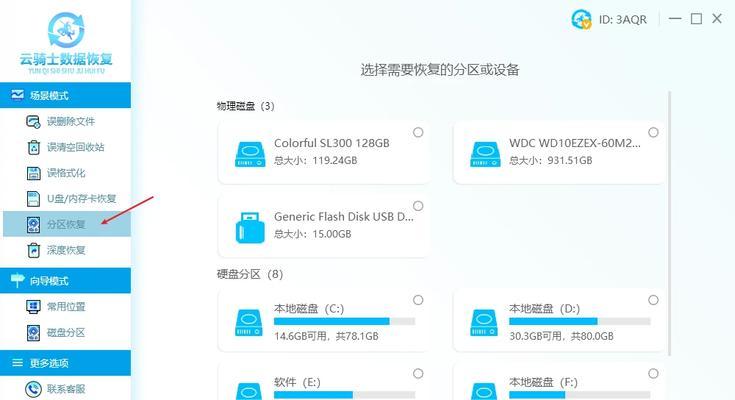The width and height of the screenshot is (735, 400).
Task: Click the 本地磁盘 (D:) partition card
Action: click(559, 320)
